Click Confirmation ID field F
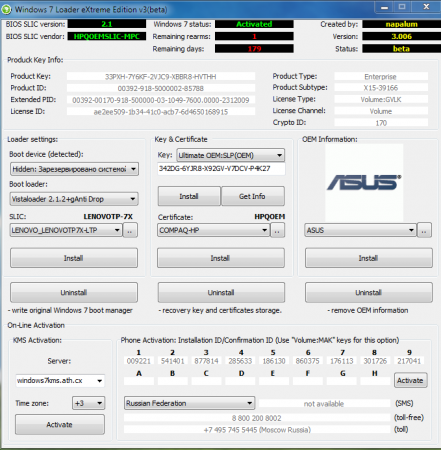This screenshot has width=441, height=450. tap(308, 381)
